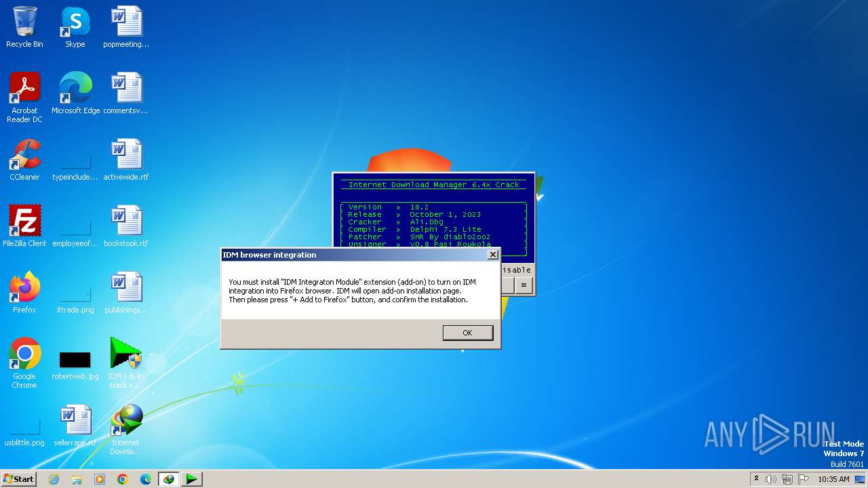Open Microsoft Edge desktop shortcut
868x488 pixels.
click(x=75, y=94)
